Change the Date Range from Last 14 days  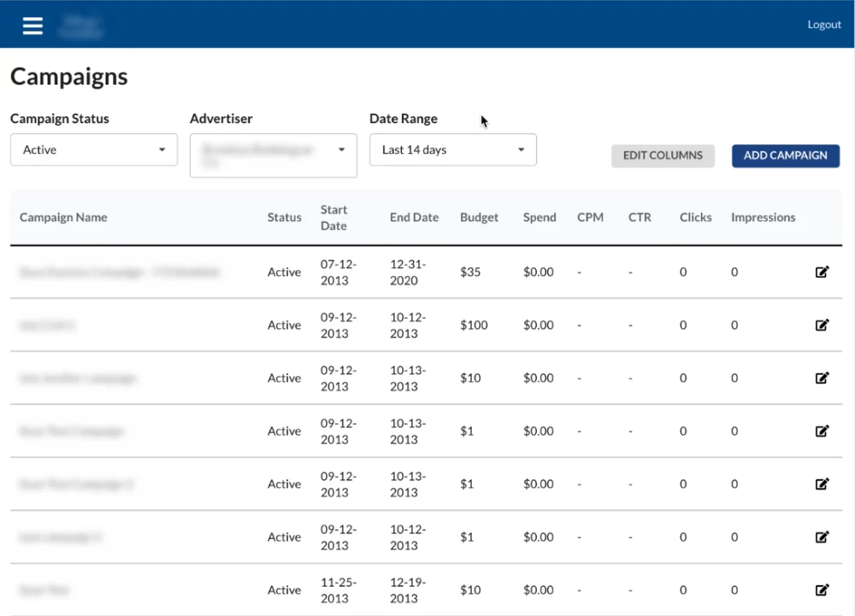(452, 150)
